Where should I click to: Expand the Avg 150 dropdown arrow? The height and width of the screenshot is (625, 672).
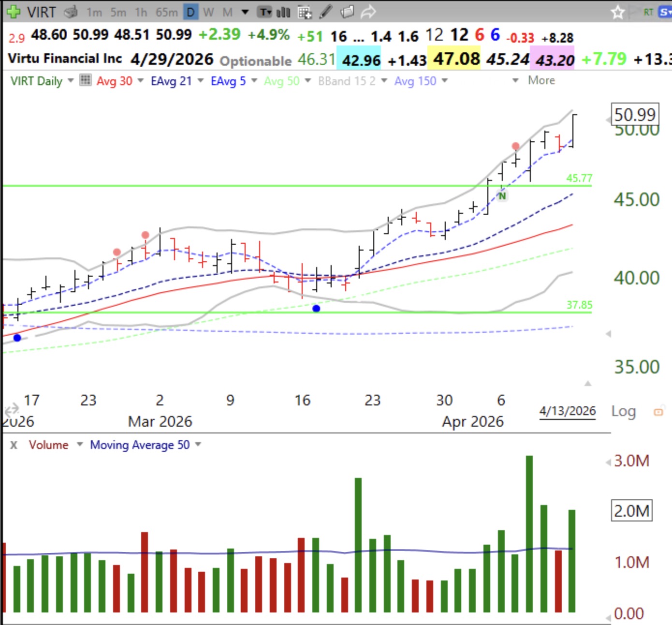[445, 80]
